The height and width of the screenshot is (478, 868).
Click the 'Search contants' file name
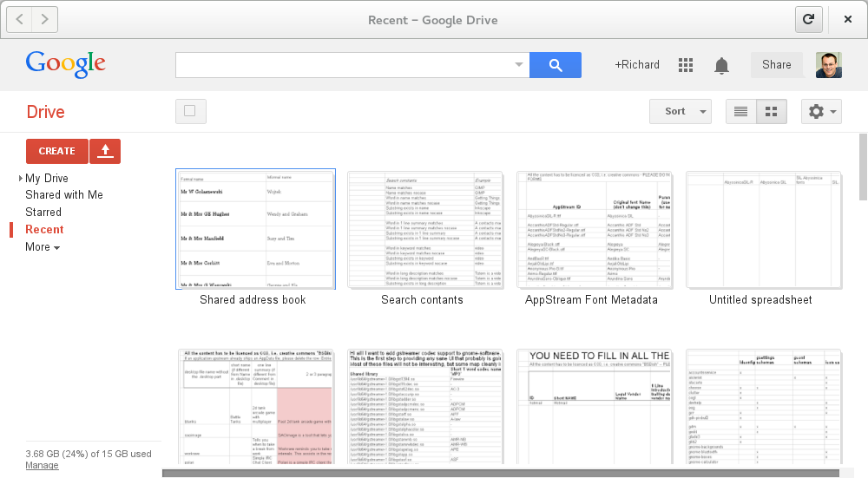(422, 300)
